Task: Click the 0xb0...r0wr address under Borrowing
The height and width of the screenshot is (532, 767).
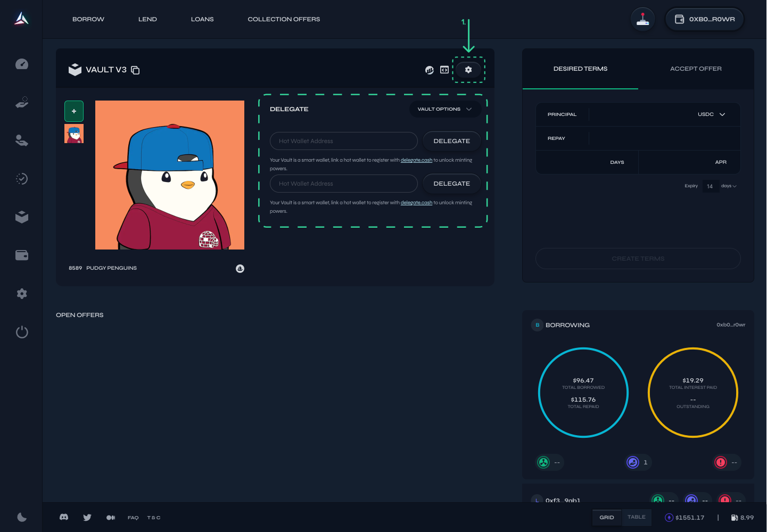Action: (x=731, y=325)
